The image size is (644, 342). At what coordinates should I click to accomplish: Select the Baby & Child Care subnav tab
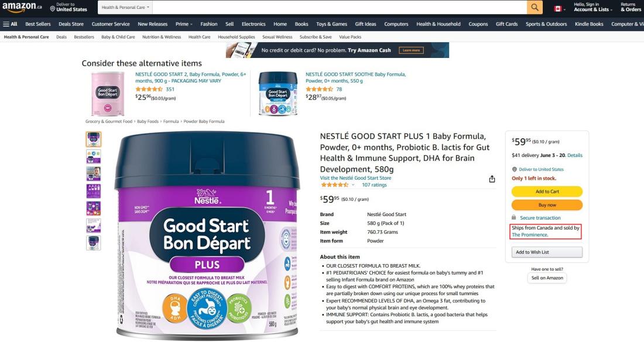pyautogui.click(x=118, y=37)
